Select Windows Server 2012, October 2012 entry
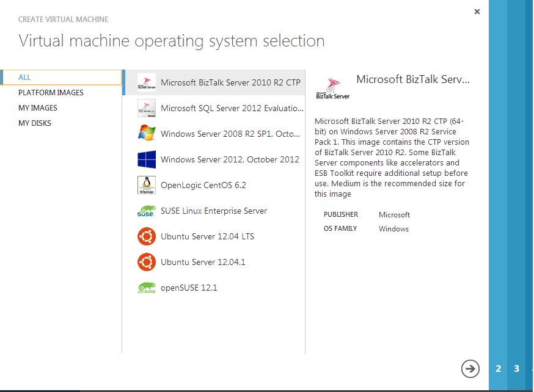This screenshot has width=534, height=392. (x=230, y=159)
